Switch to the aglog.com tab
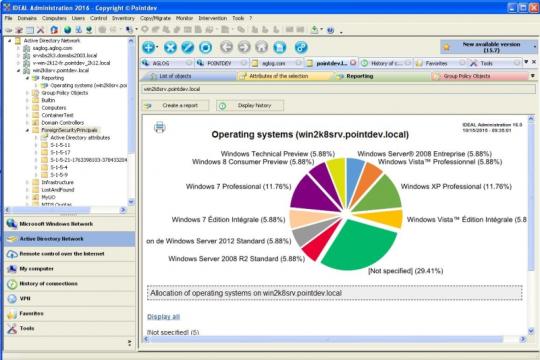The width and height of the screenshot is (540, 360). (x=277, y=63)
